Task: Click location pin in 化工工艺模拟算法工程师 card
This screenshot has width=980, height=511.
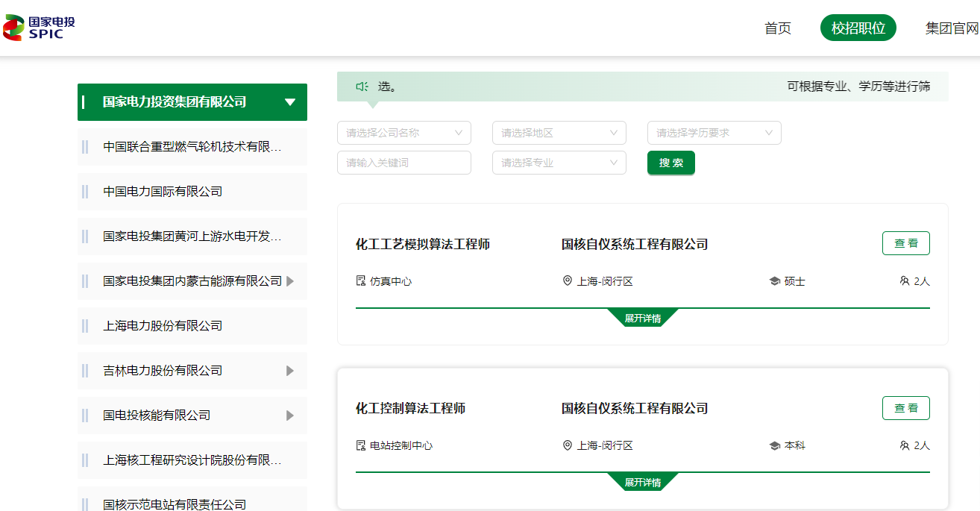Action: (568, 281)
